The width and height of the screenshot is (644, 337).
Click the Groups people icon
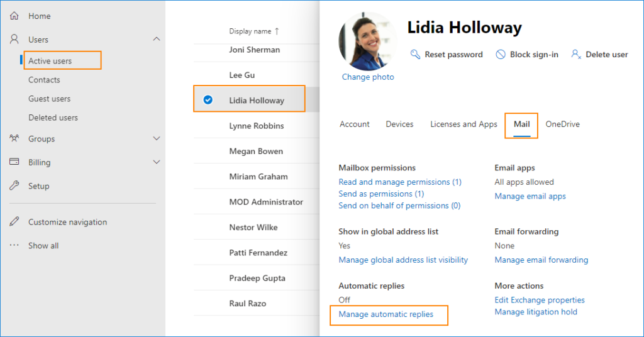14,138
